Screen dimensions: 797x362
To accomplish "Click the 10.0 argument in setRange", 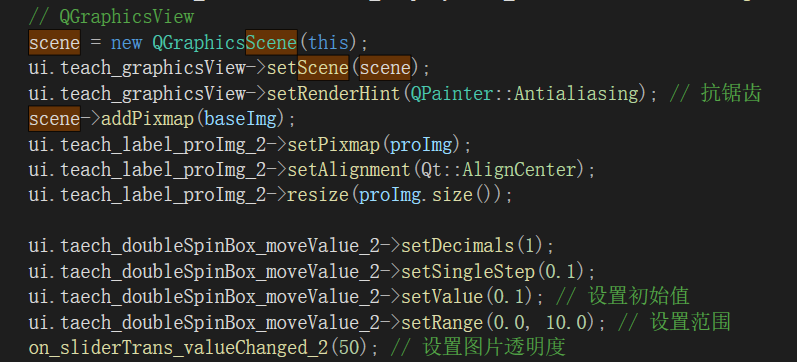I will (566, 322).
